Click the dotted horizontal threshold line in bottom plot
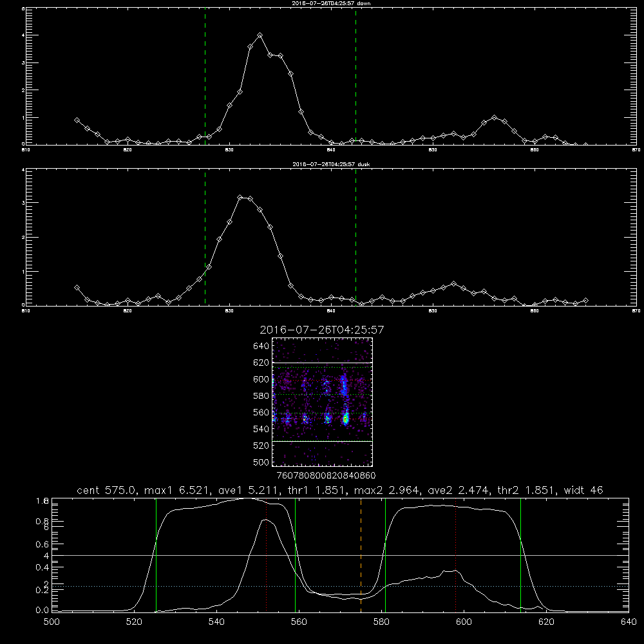The image size is (644, 644). pos(340,587)
